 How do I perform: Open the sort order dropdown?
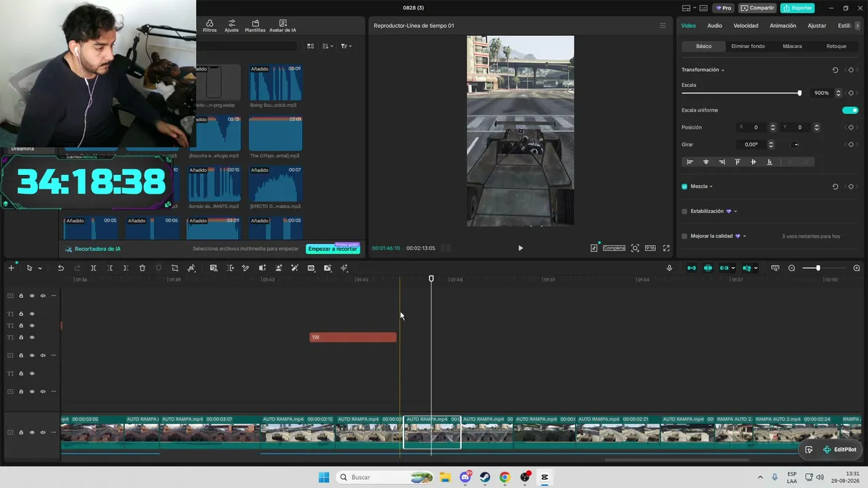pyautogui.click(x=328, y=46)
